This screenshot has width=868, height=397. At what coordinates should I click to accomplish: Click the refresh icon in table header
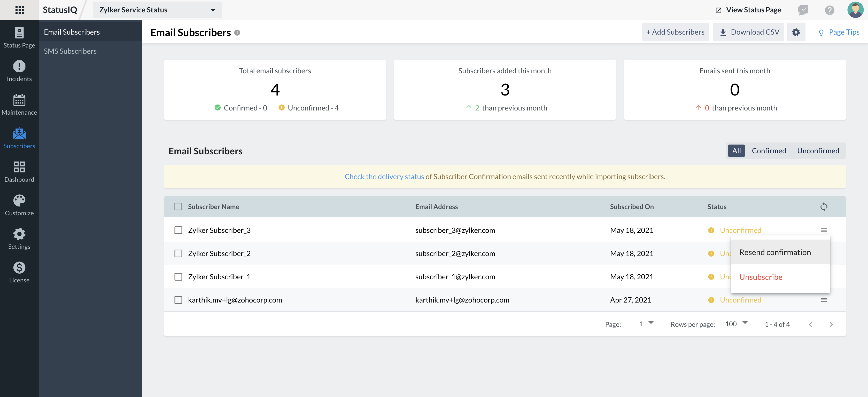coord(824,207)
